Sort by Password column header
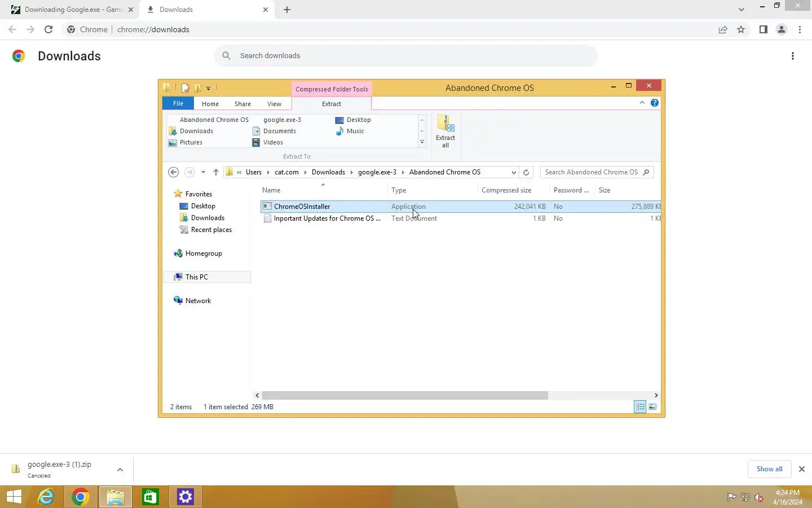The width and height of the screenshot is (812, 508). coord(571,190)
